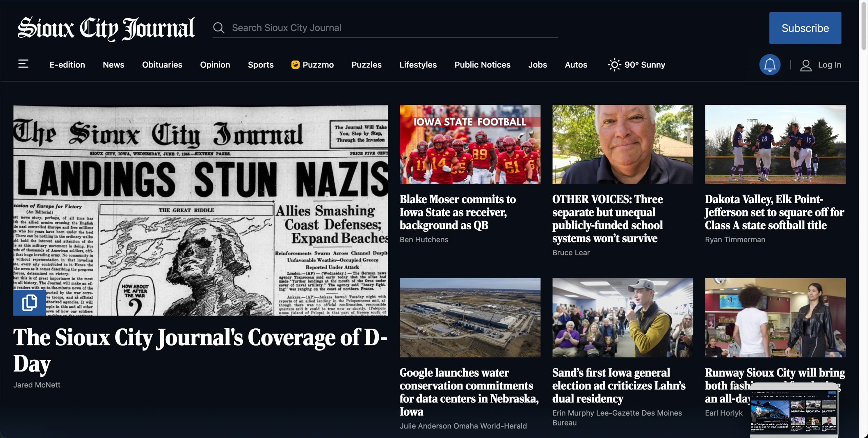Go to the Autos section
Viewport: 868px width, 438px height.
click(576, 65)
